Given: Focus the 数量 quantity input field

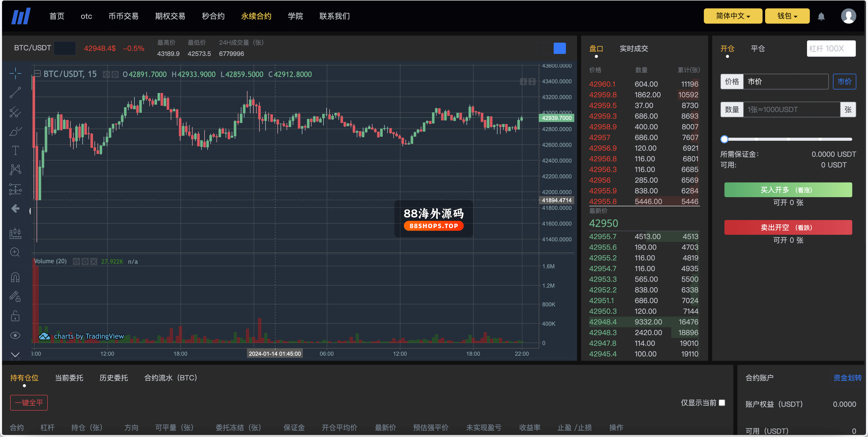Looking at the screenshot, I should click(x=791, y=110).
